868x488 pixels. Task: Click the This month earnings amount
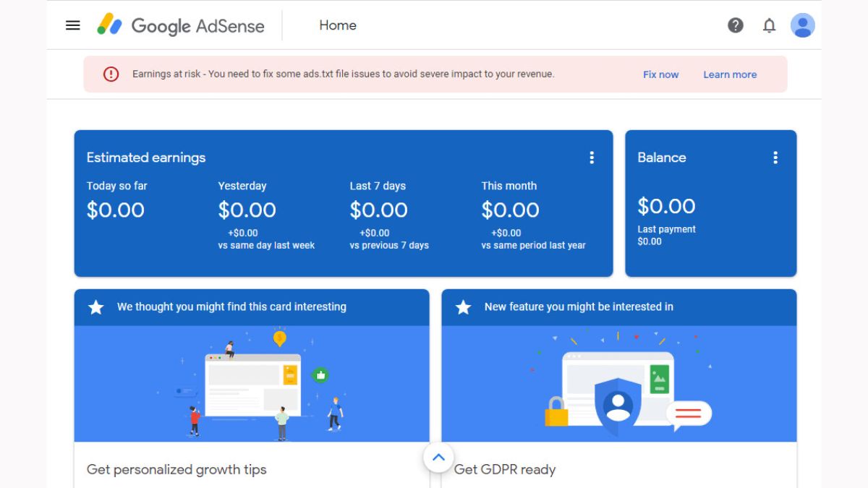coord(511,210)
